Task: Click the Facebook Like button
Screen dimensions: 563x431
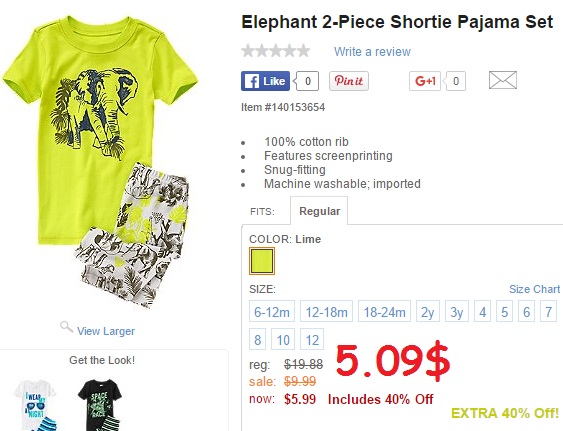Action: (x=265, y=81)
